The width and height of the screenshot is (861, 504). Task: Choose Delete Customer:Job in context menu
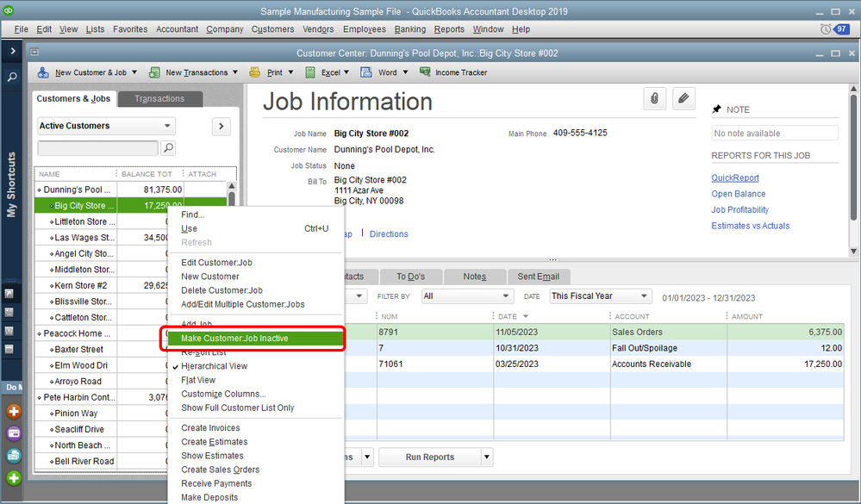[221, 290]
